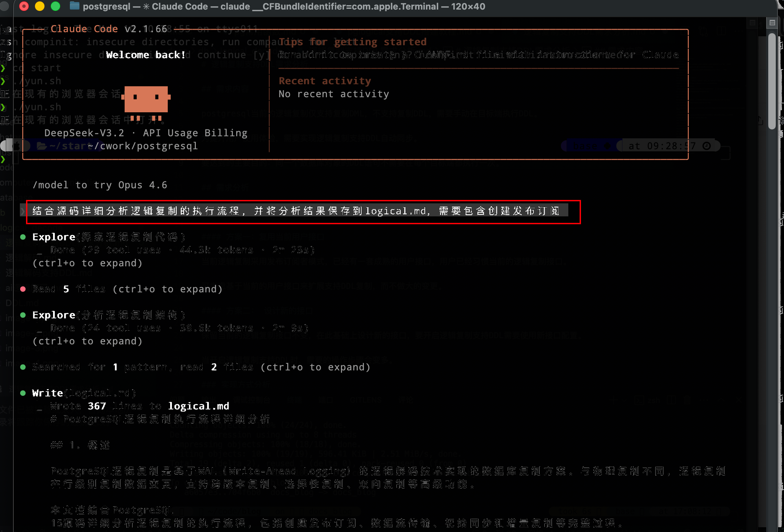
Task: Click the red bullet beside 'Read 5 files'
Action: pyautogui.click(x=23, y=289)
